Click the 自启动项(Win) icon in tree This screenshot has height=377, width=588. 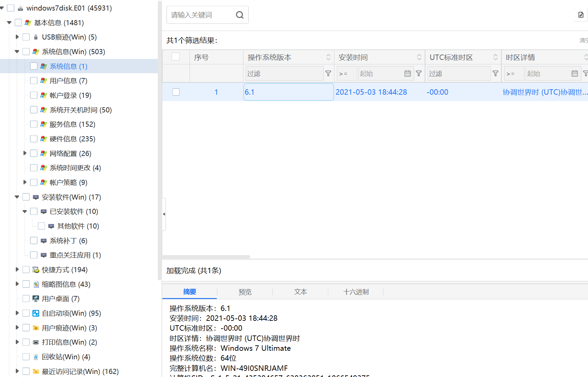click(36, 313)
